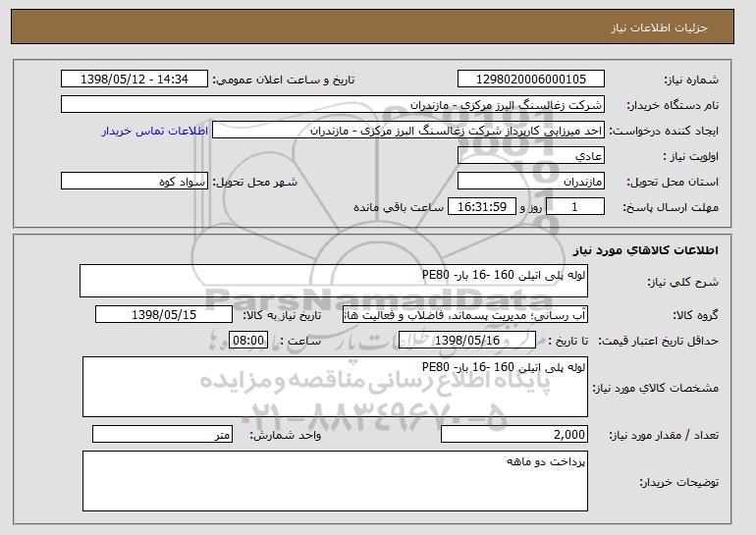The width and height of the screenshot is (756, 535).
Task: Click the delivery city field سواد کوه
Action: [x=135, y=182]
